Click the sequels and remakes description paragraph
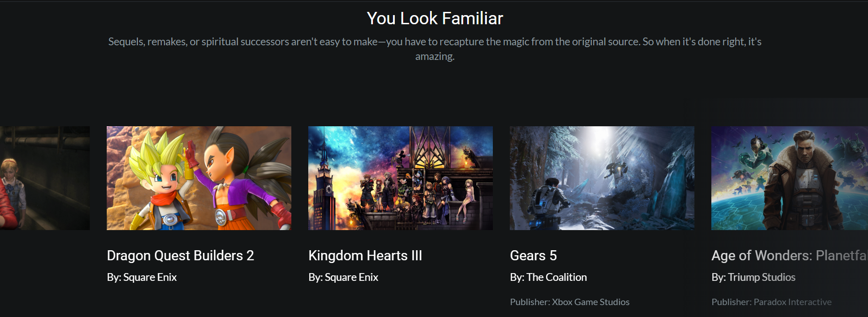This screenshot has width=868, height=317. click(x=435, y=49)
